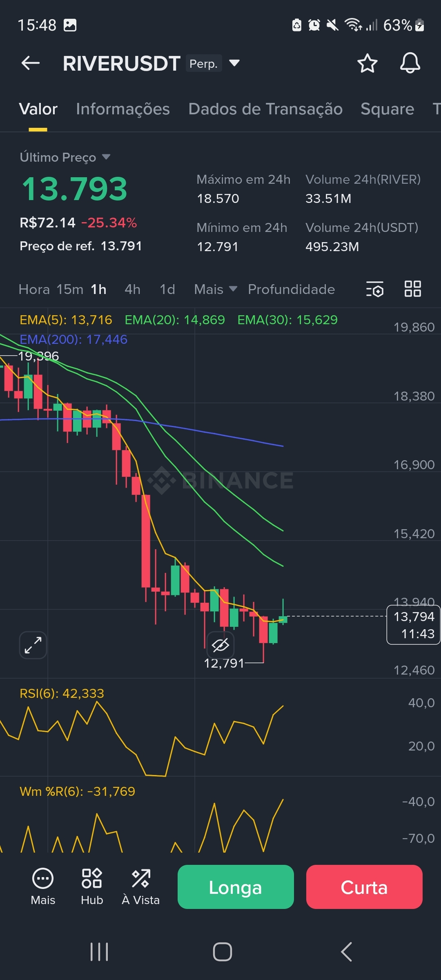Viewport: 441px width, 980px height.
Task: Open the Mais circle menu icon
Action: point(43,878)
